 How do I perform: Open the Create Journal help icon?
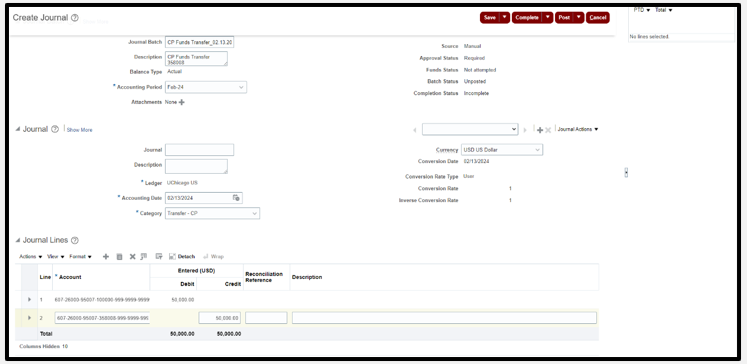tap(75, 18)
